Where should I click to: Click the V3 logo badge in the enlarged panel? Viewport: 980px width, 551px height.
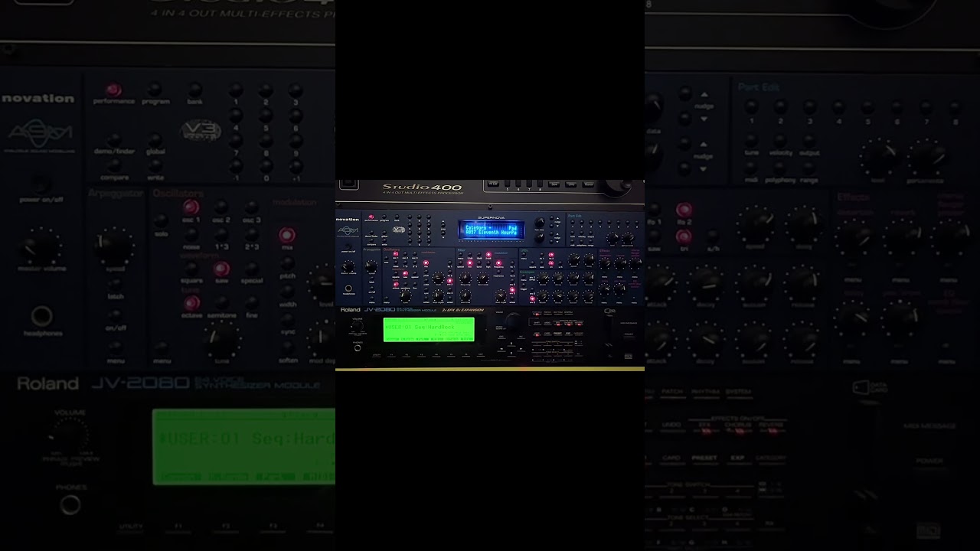click(x=201, y=131)
